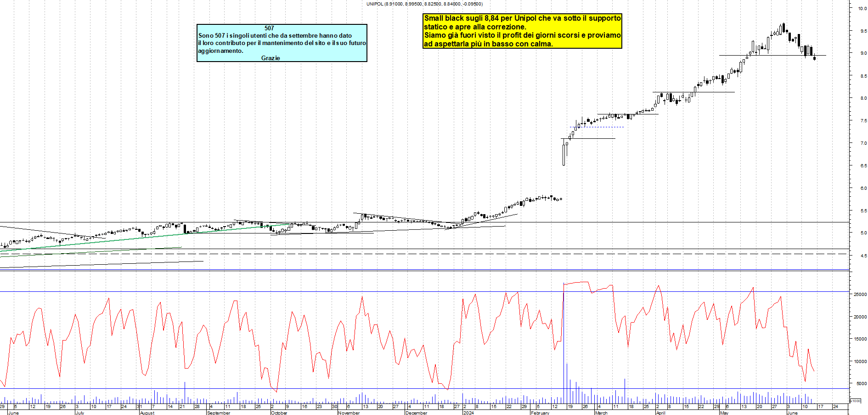Screen dimensions: 868x415
Task: Click the December month label
Action: pyautogui.click(x=416, y=413)
